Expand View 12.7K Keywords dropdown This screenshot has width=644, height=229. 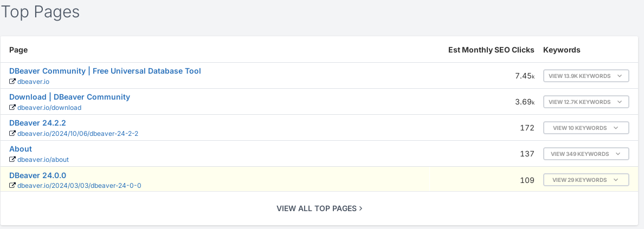click(x=586, y=102)
